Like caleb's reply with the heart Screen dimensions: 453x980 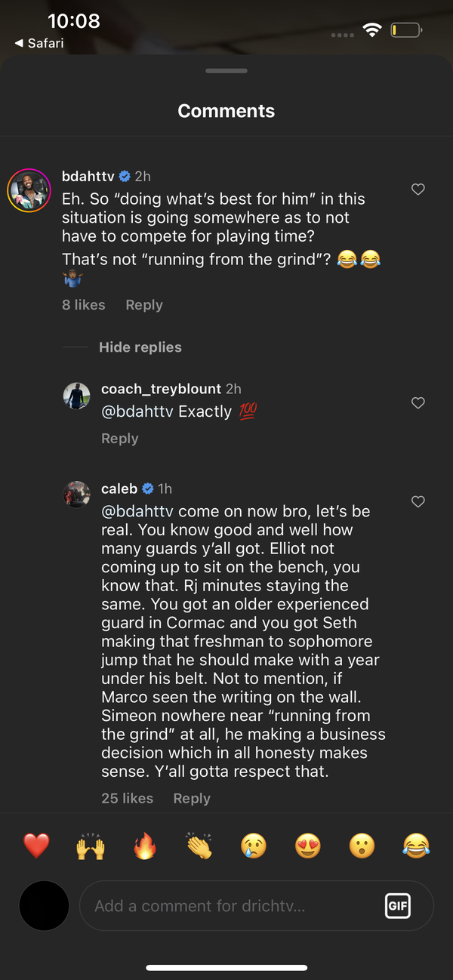point(418,501)
